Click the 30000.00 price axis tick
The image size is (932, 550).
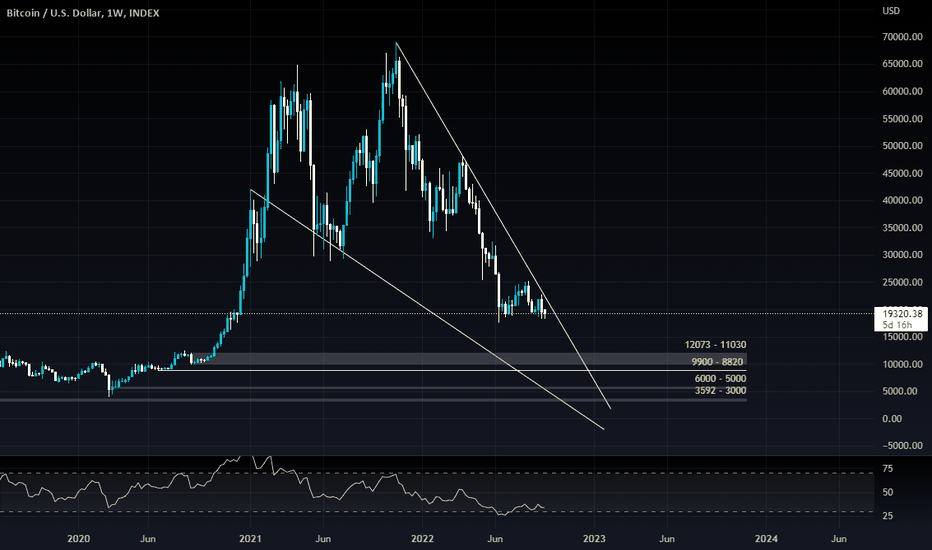(x=902, y=255)
